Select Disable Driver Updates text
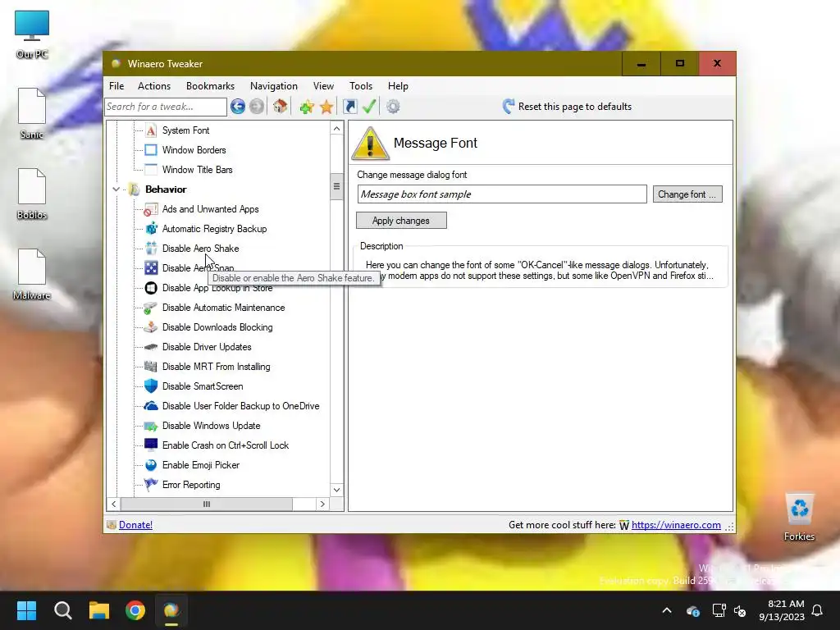Screen dimensions: 840x630 [207, 347]
